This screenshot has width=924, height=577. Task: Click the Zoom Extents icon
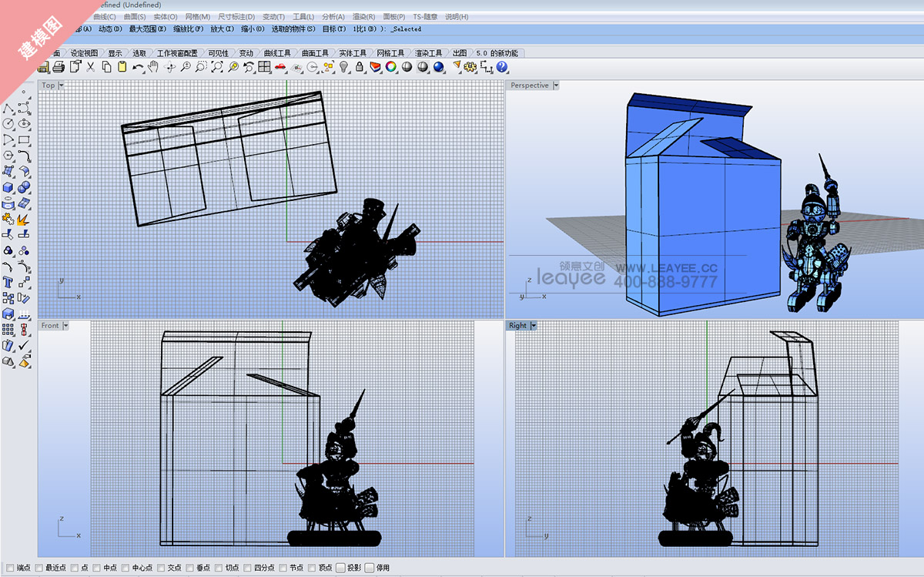click(x=217, y=68)
